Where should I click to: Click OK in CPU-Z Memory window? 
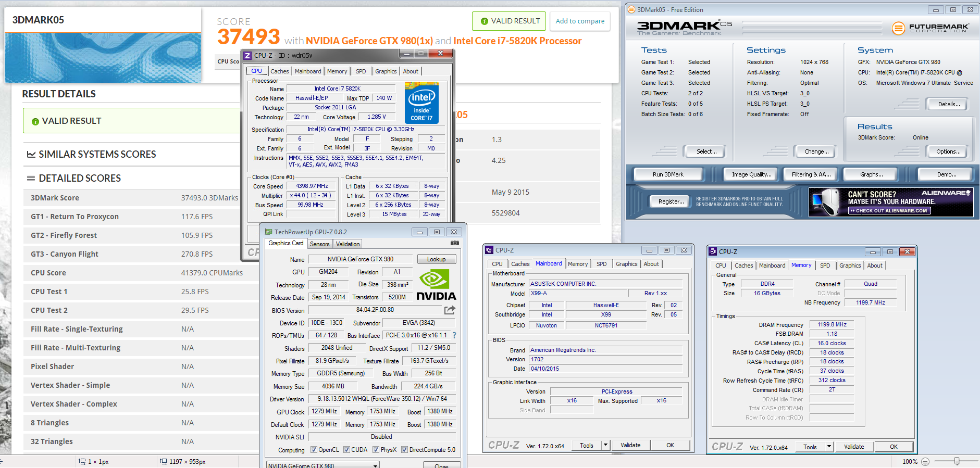click(894, 447)
